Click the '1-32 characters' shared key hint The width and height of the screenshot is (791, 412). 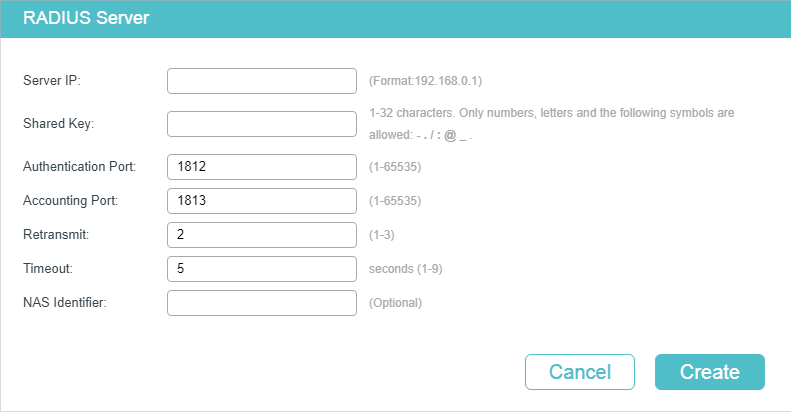click(x=551, y=124)
